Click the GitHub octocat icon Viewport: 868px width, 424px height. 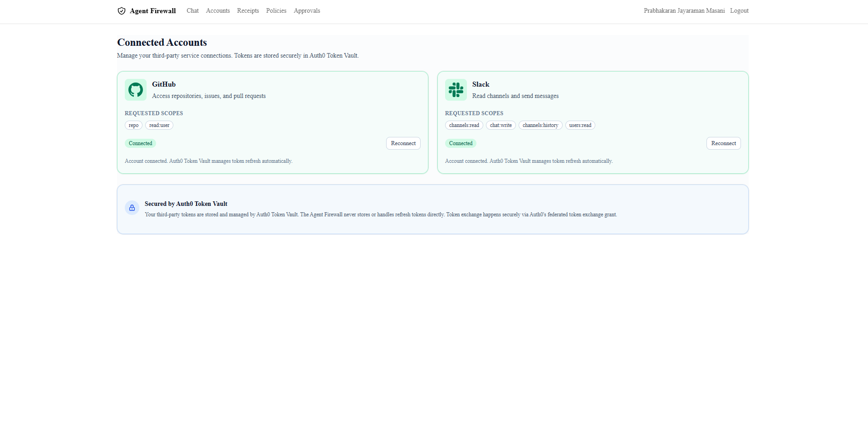coord(136,90)
